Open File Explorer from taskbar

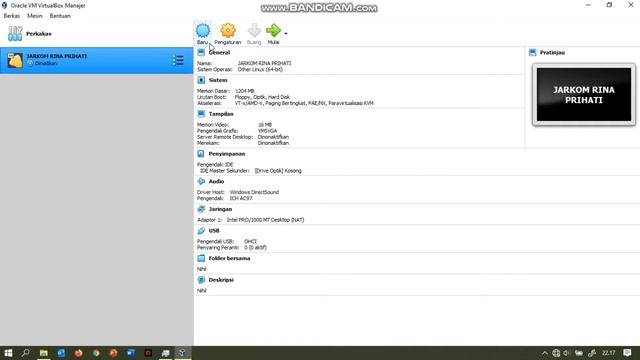click(x=43, y=353)
